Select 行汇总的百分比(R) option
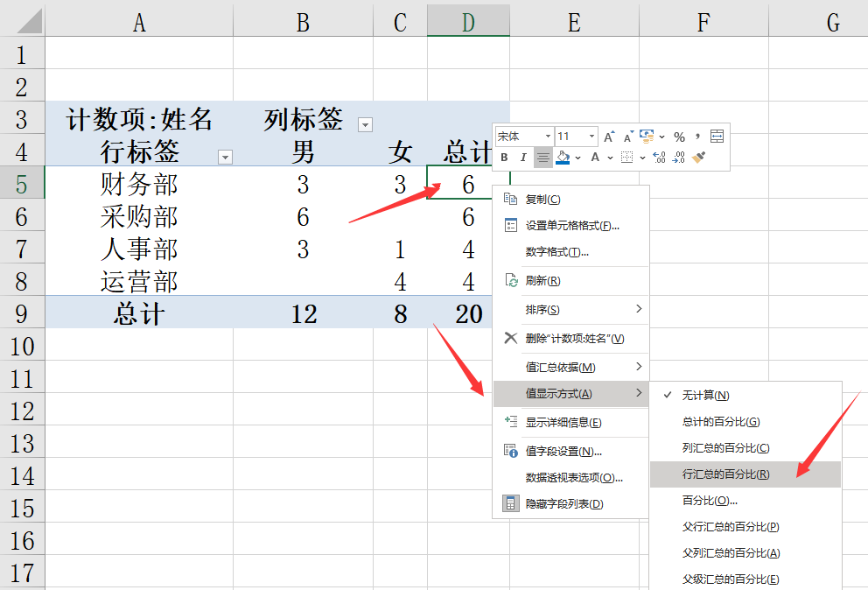The height and width of the screenshot is (590, 868). [745, 474]
